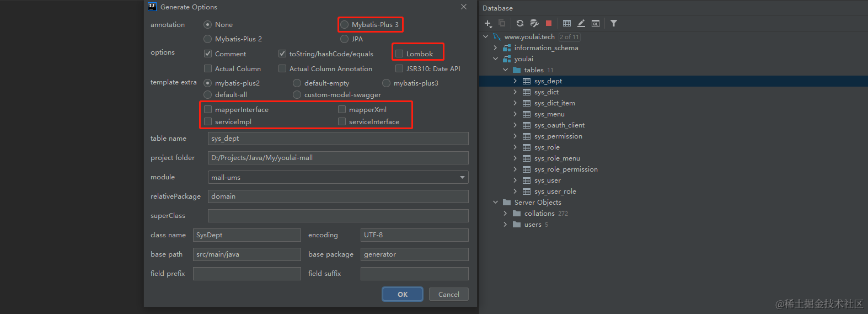Image resolution: width=868 pixels, height=314 pixels.
Task: Click the add data source plus icon
Action: point(488,23)
